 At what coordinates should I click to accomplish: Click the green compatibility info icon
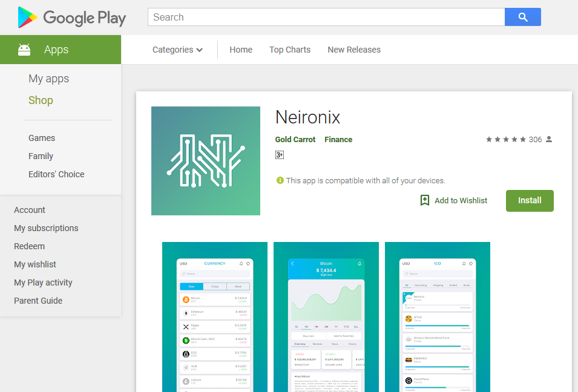click(x=280, y=180)
